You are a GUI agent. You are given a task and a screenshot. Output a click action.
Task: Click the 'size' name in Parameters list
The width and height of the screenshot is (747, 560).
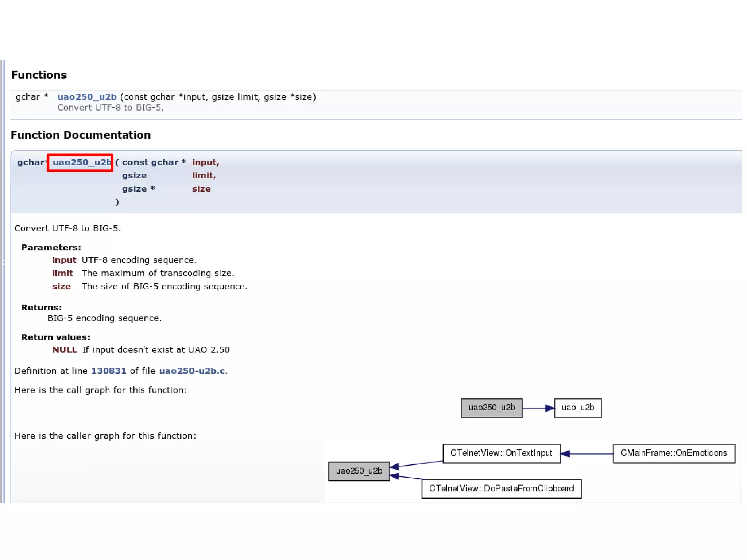pyautogui.click(x=61, y=287)
